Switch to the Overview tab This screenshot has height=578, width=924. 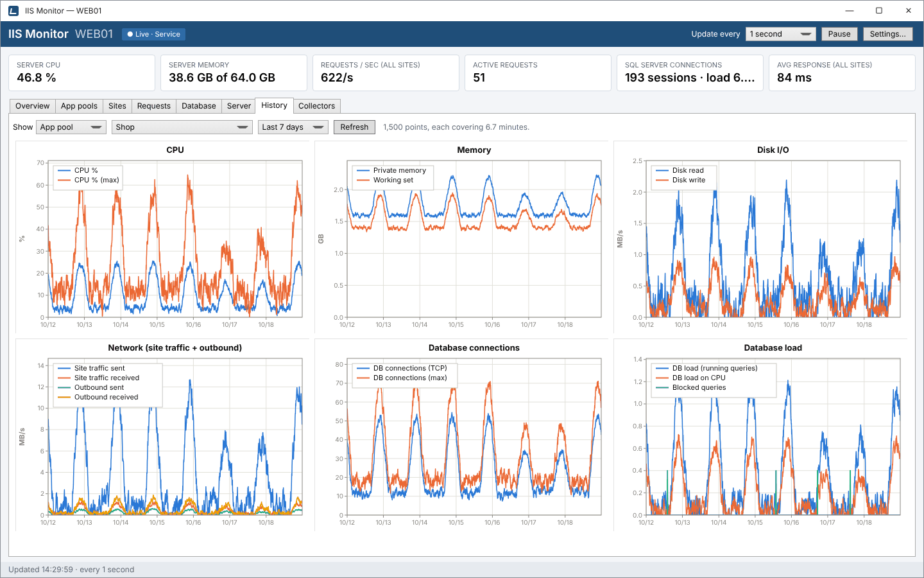(x=32, y=106)
